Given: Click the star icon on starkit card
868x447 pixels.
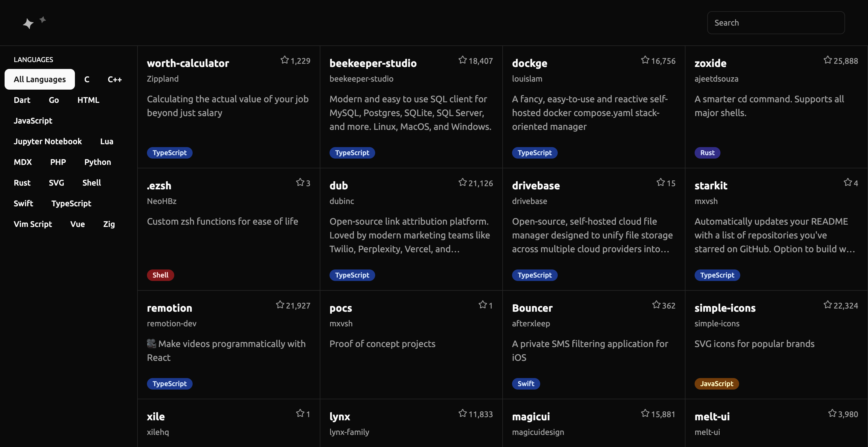Looking at the screenshot, I should [848, 182].
